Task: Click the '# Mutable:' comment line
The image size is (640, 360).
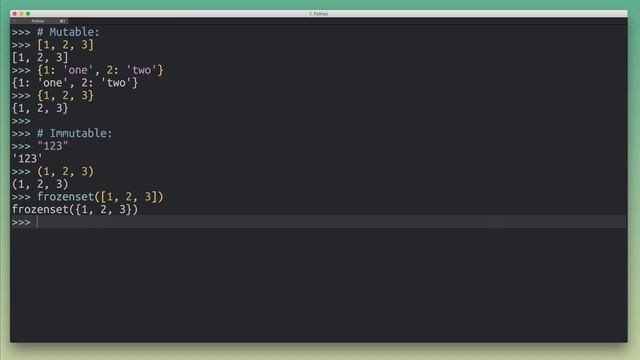Action: [68, 32]
